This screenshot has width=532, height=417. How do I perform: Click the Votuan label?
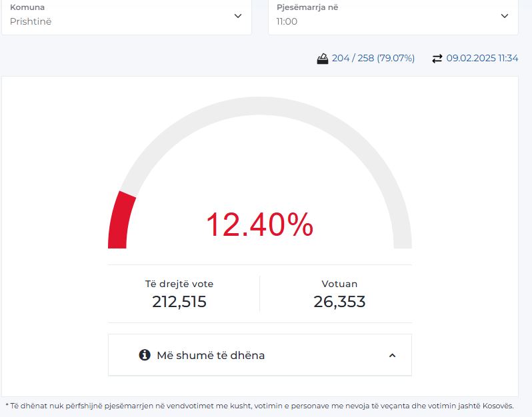339,284
